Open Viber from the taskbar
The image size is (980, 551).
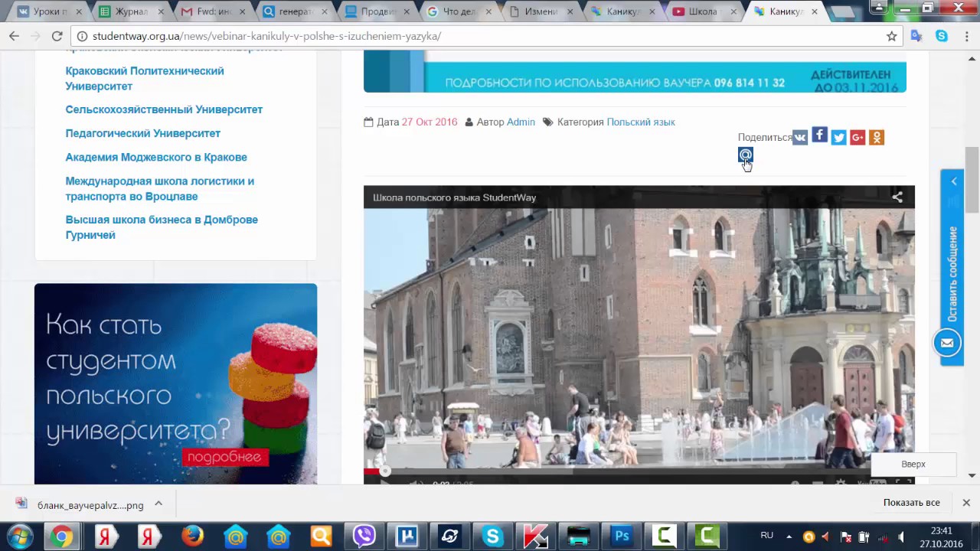click(364, 536)
